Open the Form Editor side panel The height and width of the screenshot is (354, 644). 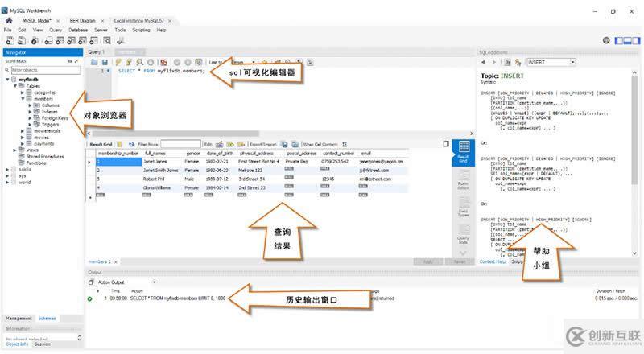[464, 180]
